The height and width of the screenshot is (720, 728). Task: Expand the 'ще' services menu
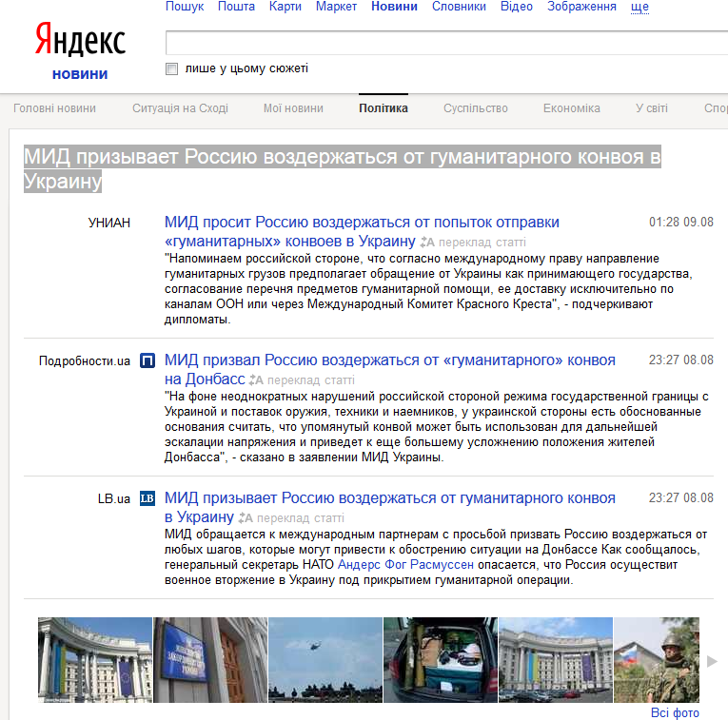click(639, 7)
